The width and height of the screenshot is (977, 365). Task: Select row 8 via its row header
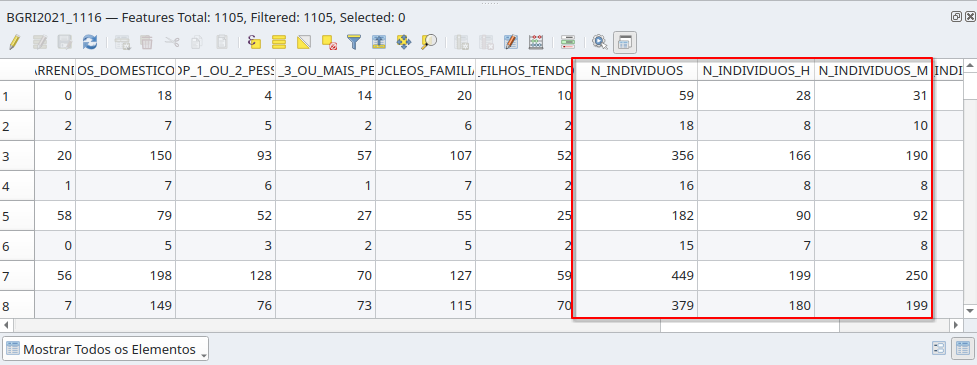(17, 306)
